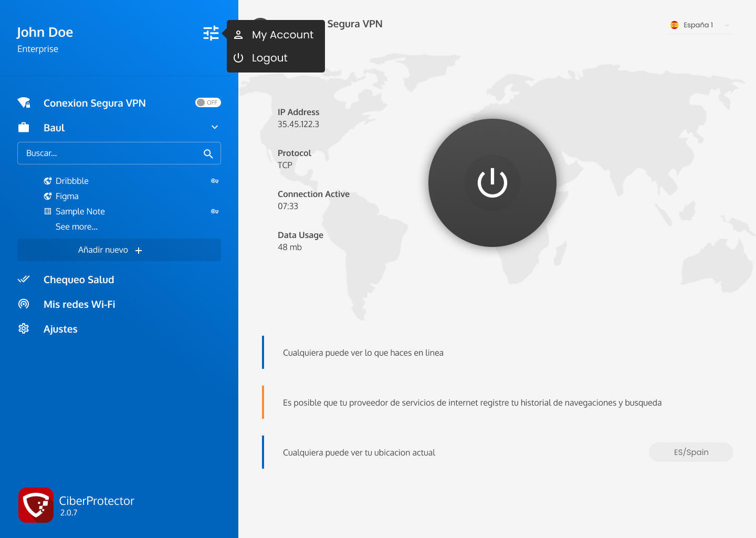Open the Figma vault entry
This screenshot has height=538, width=756.
67,196
